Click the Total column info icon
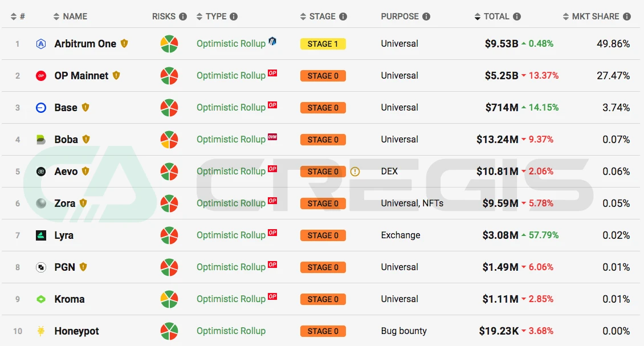This screenshot has height=346, width=644. 517,17
